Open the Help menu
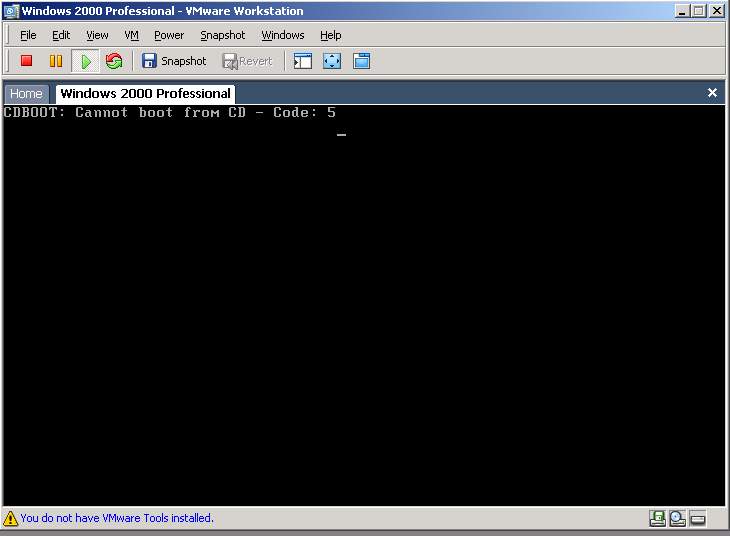Screen dimensions: 730x536 (x=331, y=35)
